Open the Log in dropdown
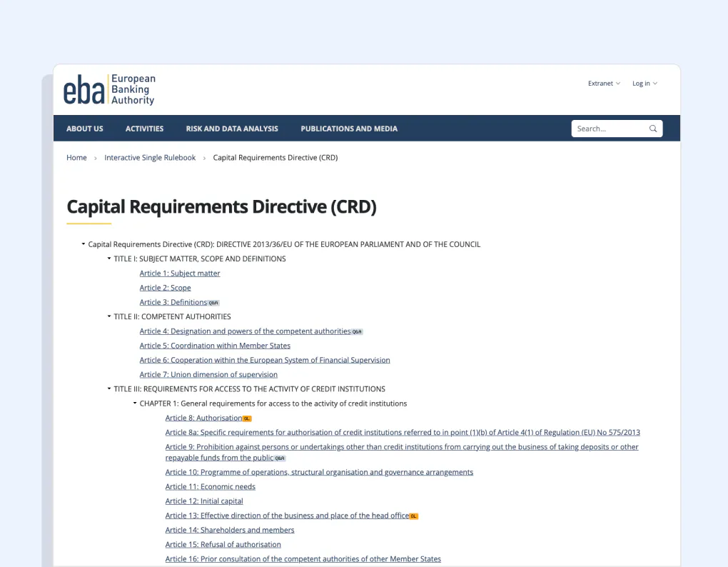This screenshot has height=567, width=728. (644, 84)
